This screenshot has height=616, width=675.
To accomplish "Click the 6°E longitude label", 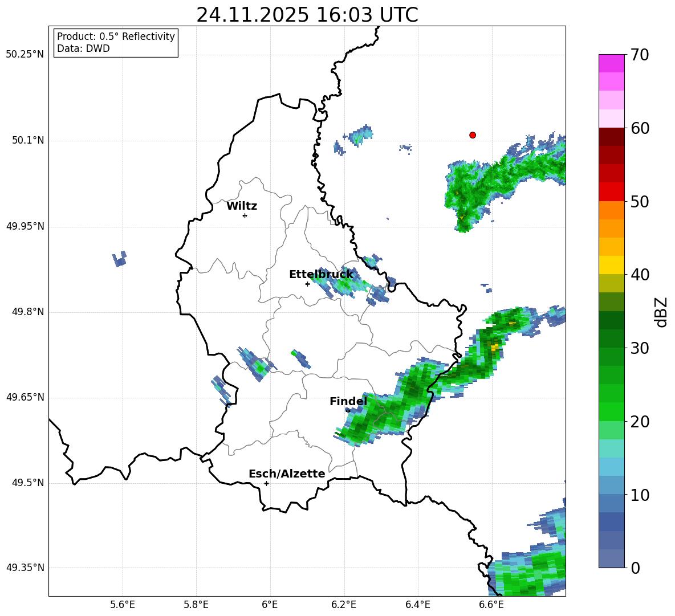I will coord(270,605).
